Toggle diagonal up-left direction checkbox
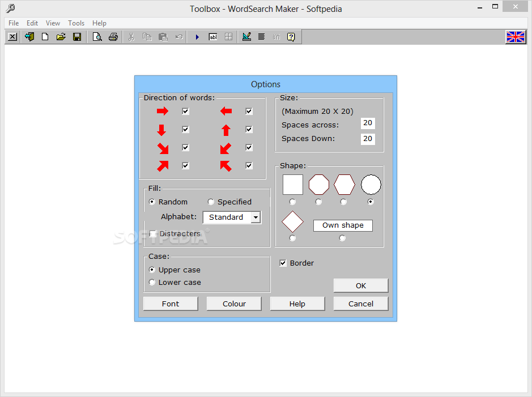 click(x=249, y=165)
